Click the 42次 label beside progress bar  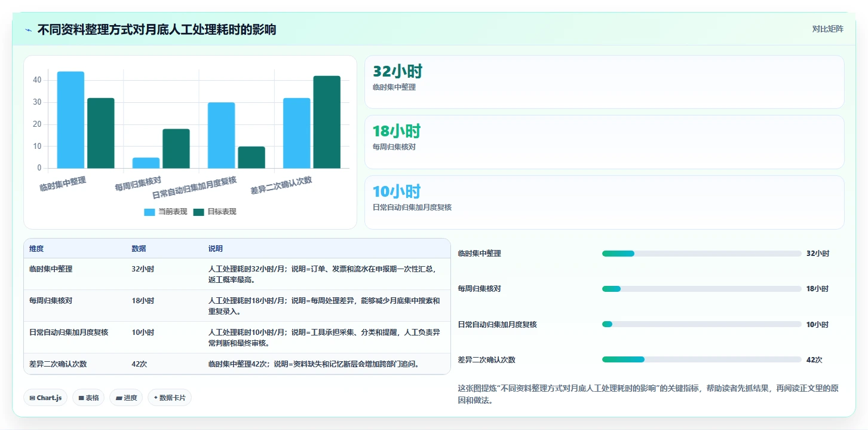click(814, 360)
